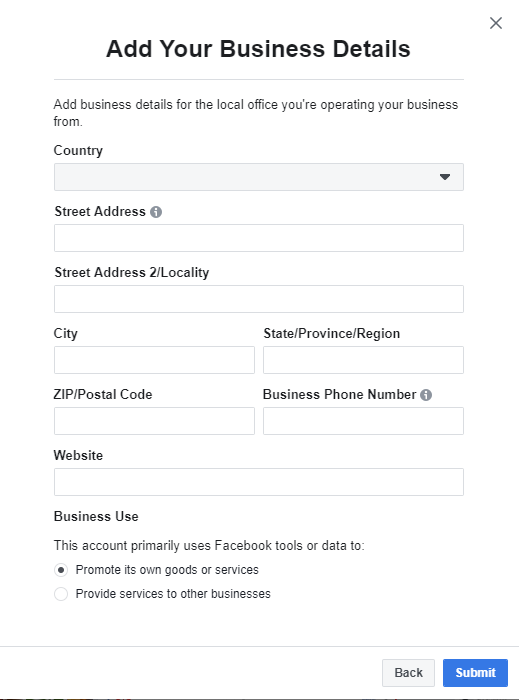Viewport: 519px width, 700px height.
Task: Click into the City text box
Action: tap(154, 360)
